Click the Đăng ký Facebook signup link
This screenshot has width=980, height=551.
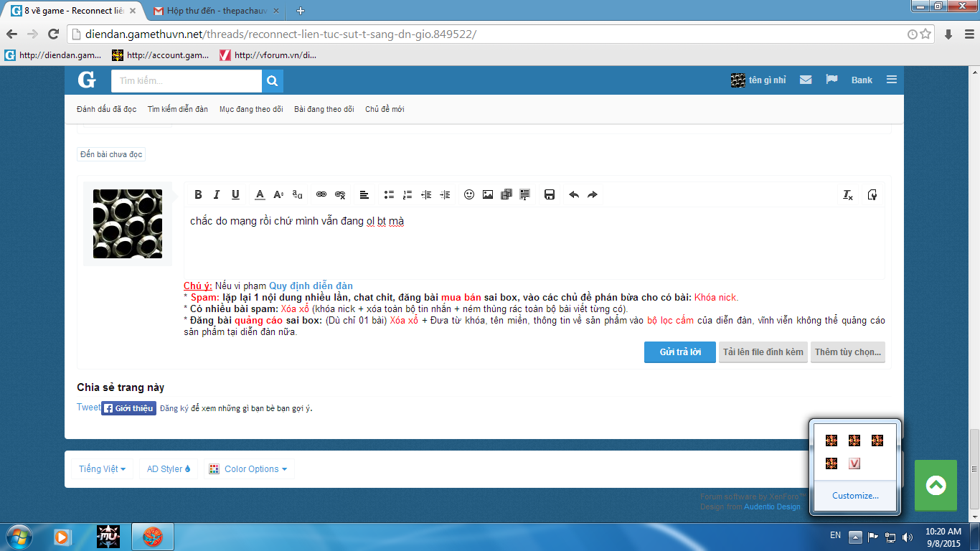click(174, 408)
